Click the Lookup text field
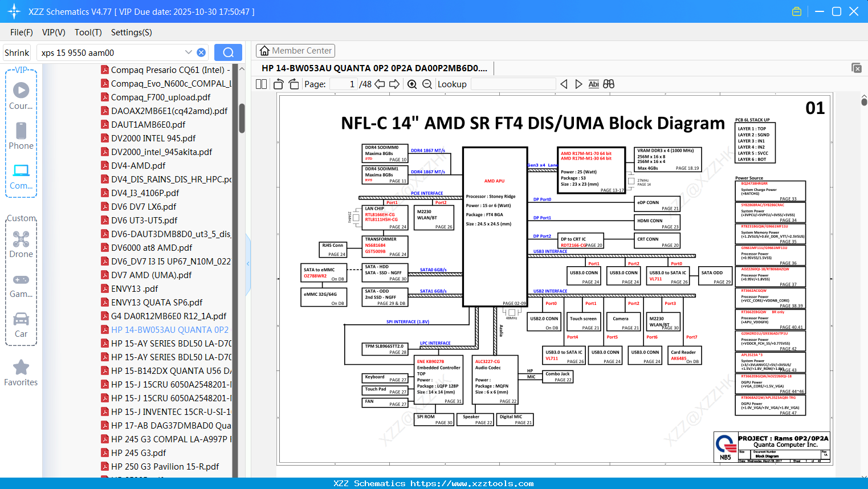The image size is (868, 489). [513, 84]
